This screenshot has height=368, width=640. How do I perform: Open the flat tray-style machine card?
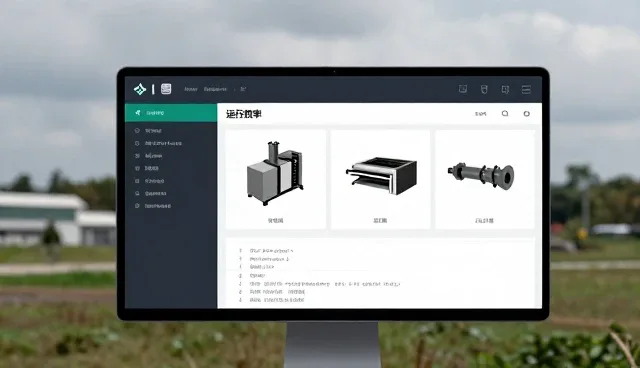coord(380,180)
